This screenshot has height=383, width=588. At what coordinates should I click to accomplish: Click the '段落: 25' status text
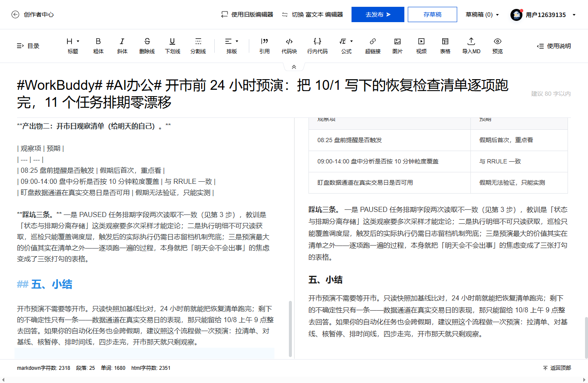[86, 368]
